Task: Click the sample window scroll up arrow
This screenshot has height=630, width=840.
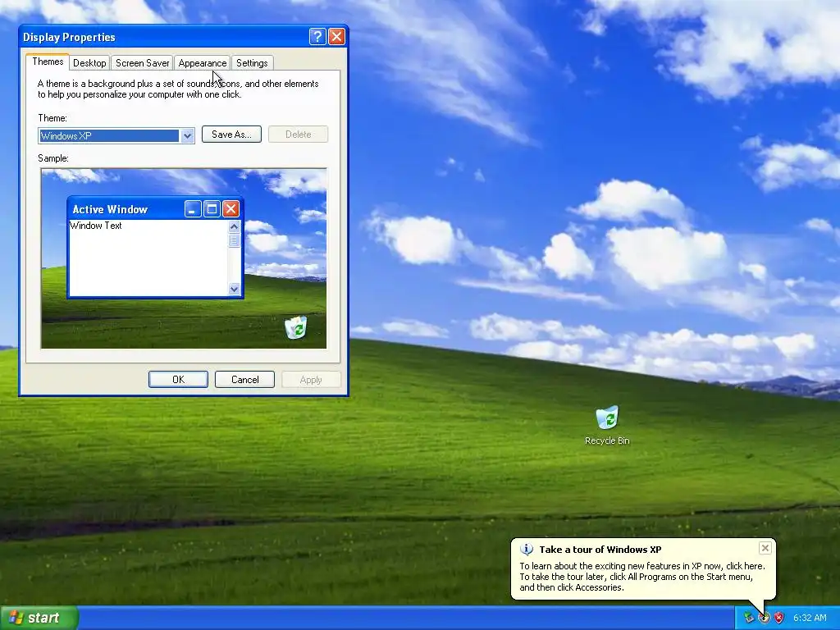Action: click(x=234, y=226)
